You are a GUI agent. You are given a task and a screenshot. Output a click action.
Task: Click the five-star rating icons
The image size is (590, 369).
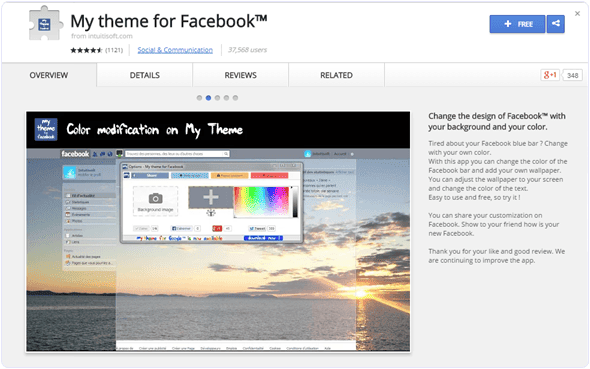(x=86, y=50)
